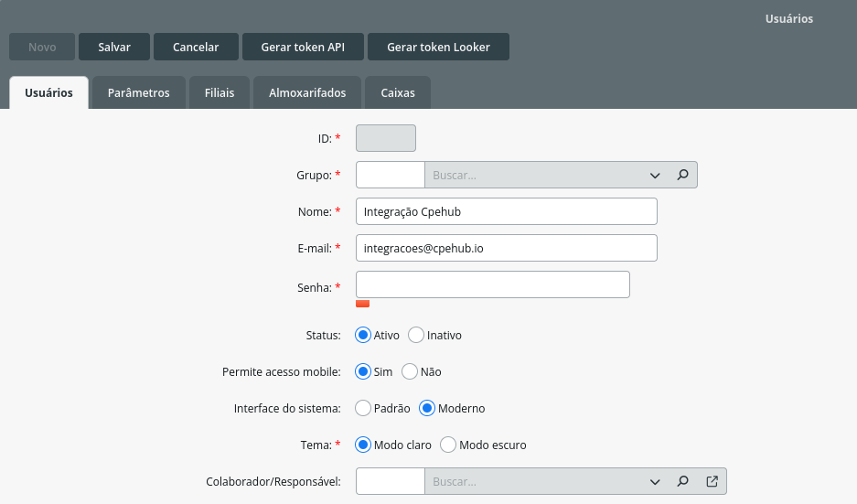Screen dimensions: 857x504
Task: Open the Almoxarifados tab
Action: 307,92
